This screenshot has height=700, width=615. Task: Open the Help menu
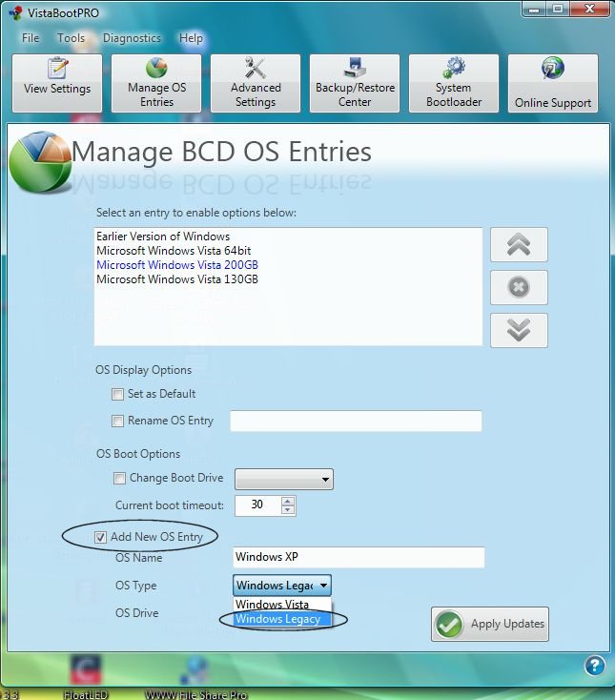(x=191, y=38)
